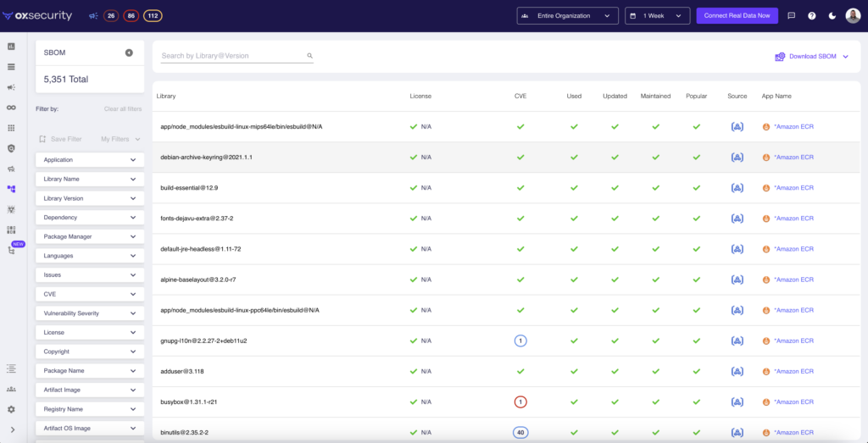Open the shield policies icon in sidebar

click(x=11, y=148)
